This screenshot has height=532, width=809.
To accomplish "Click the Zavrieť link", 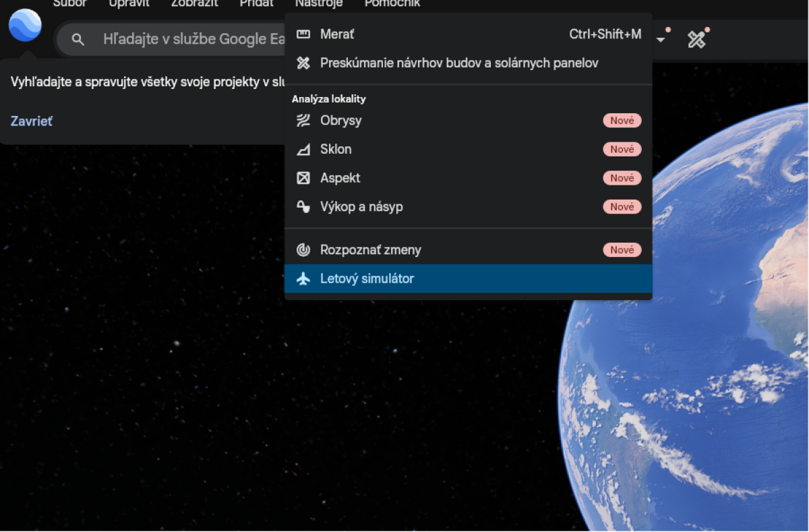I will coord(31,121).
